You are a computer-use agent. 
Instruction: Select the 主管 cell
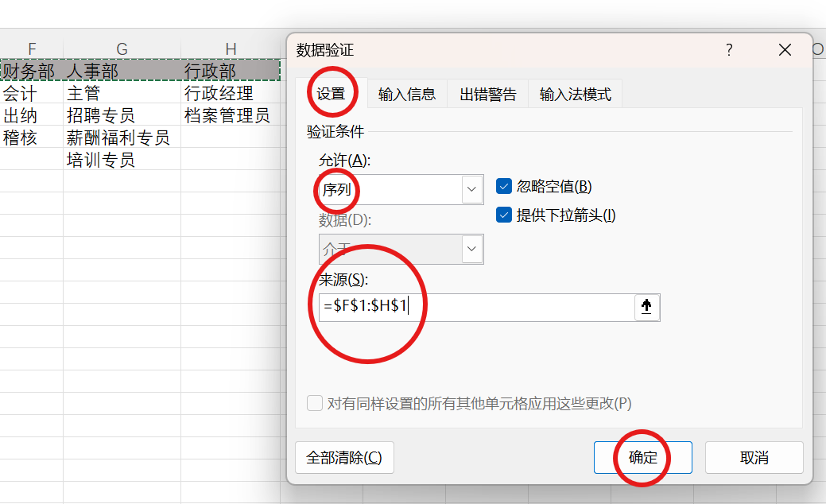[x=122, y=93]
